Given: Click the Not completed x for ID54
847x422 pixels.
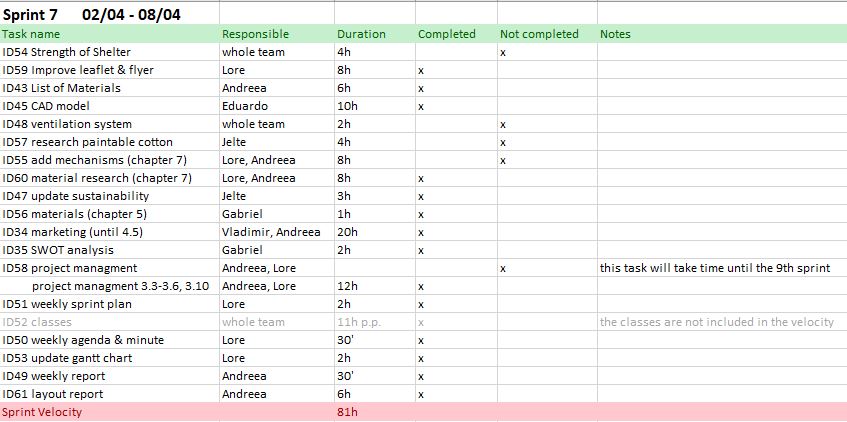Looking at the screenshot, I should click(x=503, y=53).
